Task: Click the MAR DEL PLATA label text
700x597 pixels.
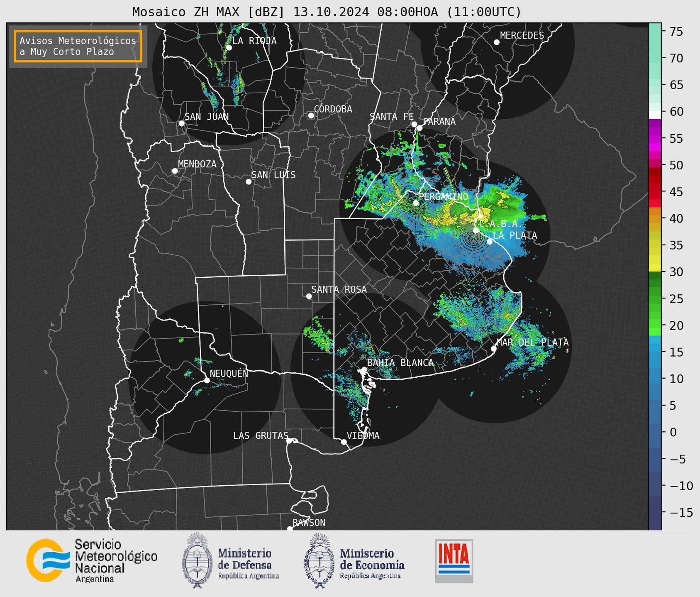Action: [x=532, y=343]
